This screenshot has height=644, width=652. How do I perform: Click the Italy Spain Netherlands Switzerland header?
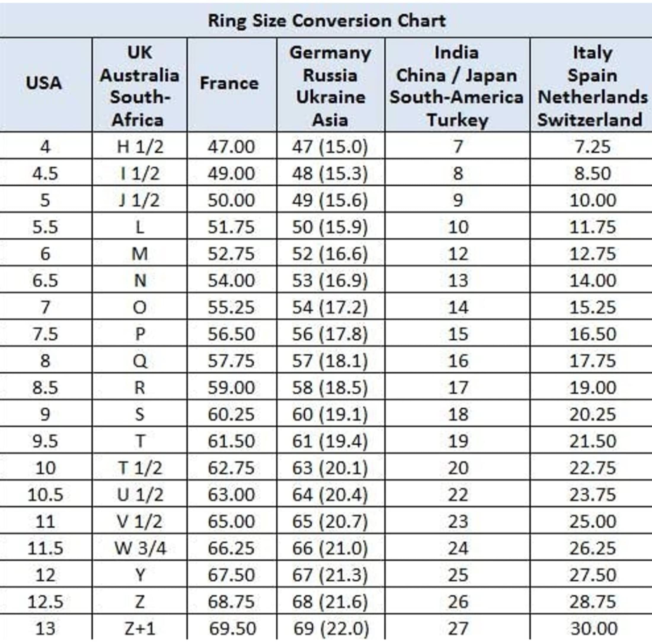[x=591, y=84]
